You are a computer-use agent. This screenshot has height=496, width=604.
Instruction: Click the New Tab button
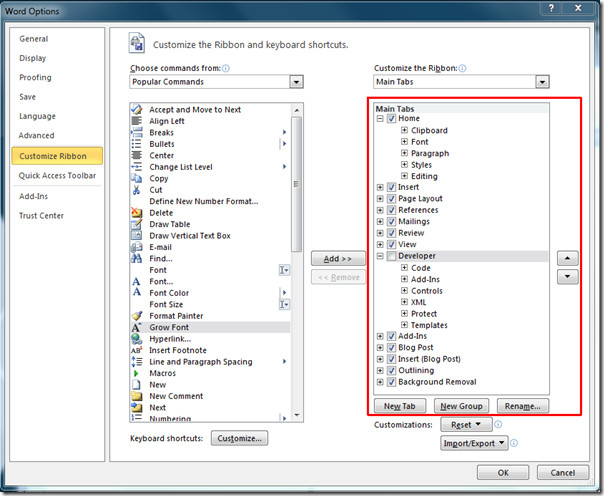click(x=400, y=406)
